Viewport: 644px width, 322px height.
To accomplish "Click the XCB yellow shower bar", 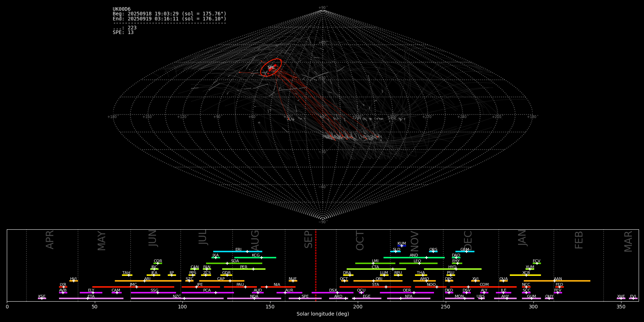I will click(525, 275).
